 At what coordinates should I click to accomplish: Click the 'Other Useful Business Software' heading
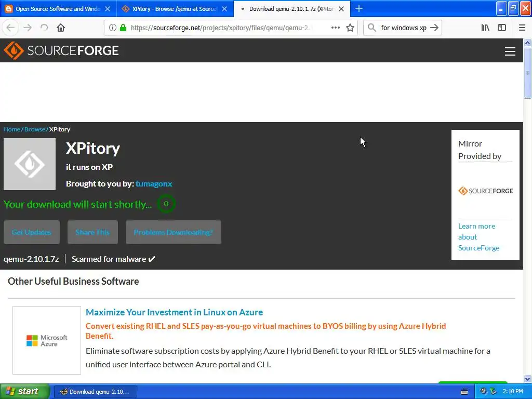coord(73,281)
